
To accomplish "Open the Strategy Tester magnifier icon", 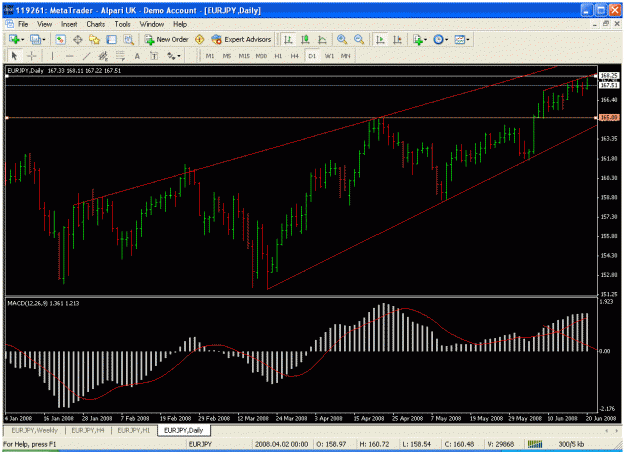I will click(128, 39).
